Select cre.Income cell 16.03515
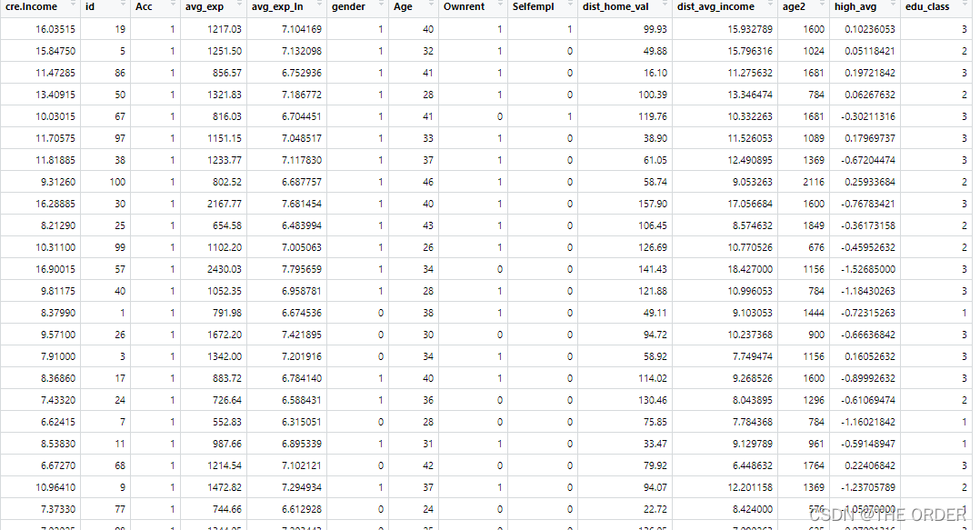The image size is (980, 530). click(55, 29)
